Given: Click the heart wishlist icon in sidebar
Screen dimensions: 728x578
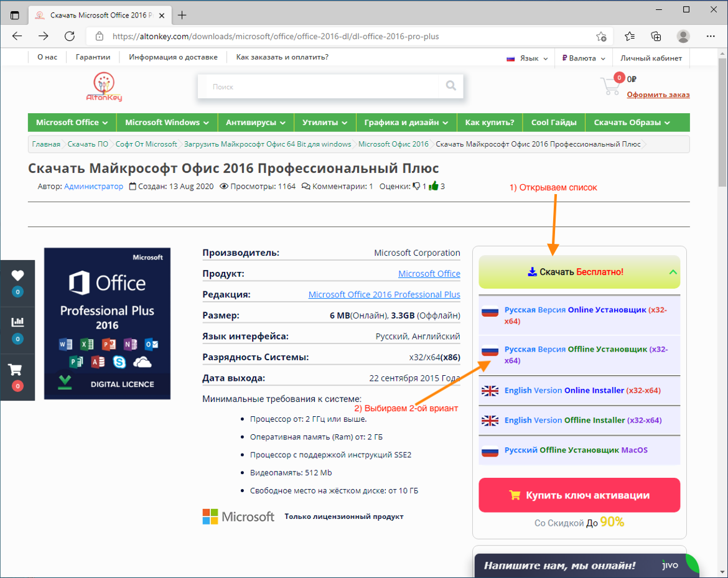Looking at the screenshot, I should (17, 275).
